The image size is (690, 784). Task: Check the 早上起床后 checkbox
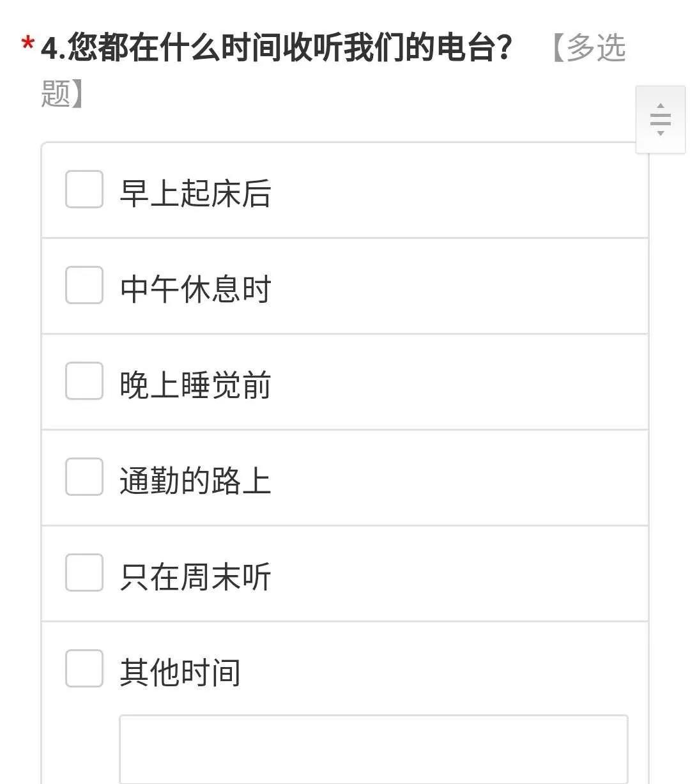[x=84, y=189]
